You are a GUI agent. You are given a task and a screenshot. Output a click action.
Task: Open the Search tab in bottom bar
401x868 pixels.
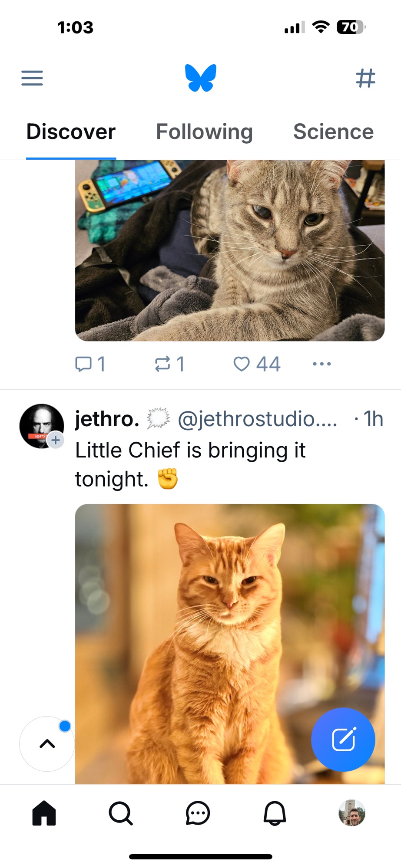(x=121, y=813)
